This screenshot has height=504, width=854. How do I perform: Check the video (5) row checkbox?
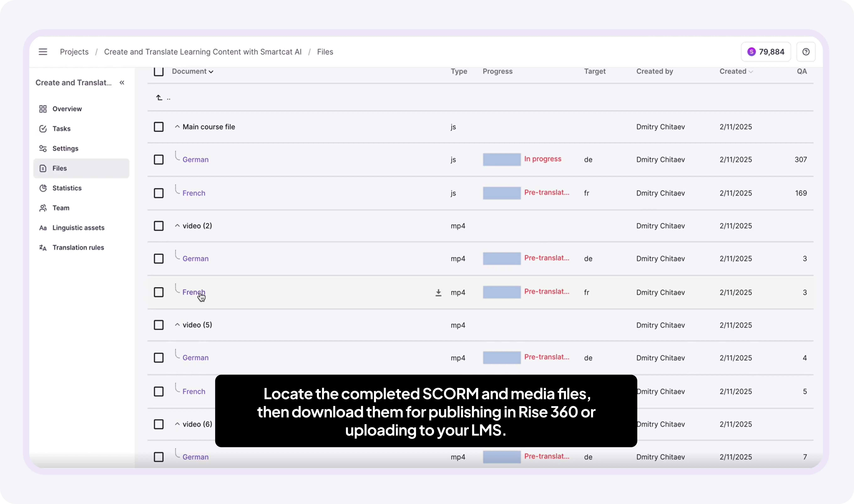pos(159,325)
